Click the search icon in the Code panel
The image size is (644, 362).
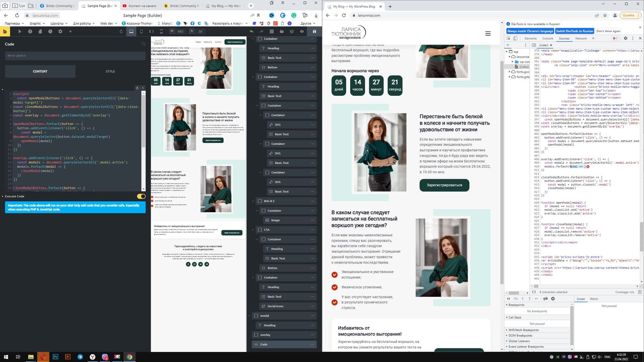(x=144, y=44)
